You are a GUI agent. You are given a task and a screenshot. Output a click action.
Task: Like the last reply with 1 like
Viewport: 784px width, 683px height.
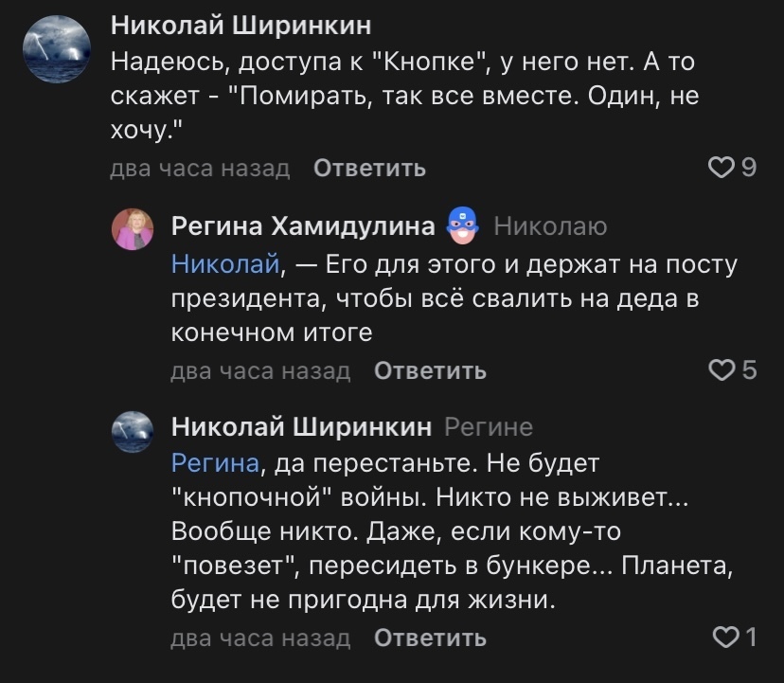722,638
